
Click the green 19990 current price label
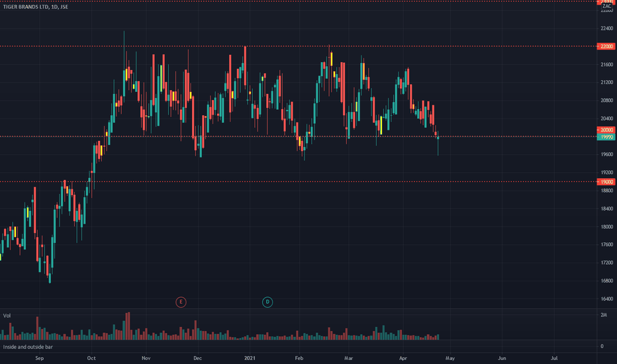tap(606, 137)
